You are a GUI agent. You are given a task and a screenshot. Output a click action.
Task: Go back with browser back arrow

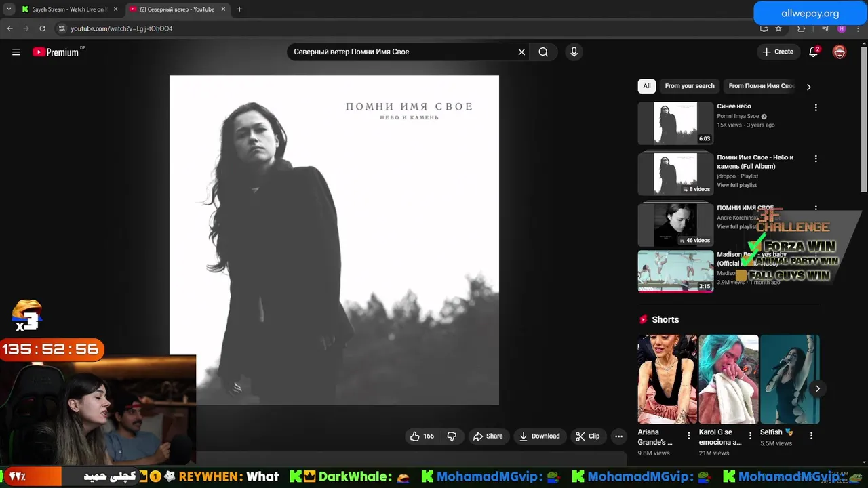tap(9, 28)
